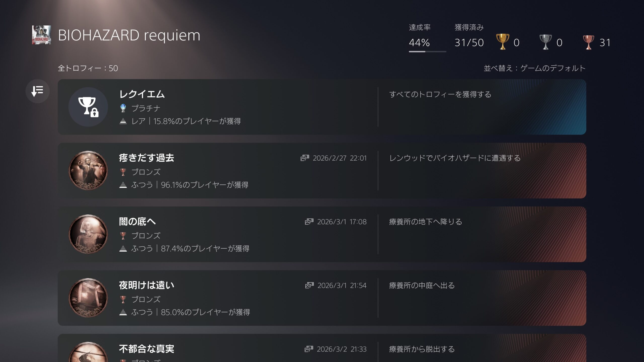Click the 全トロフィー：50 label
The image size is (644, 362).
pos(88,68)
